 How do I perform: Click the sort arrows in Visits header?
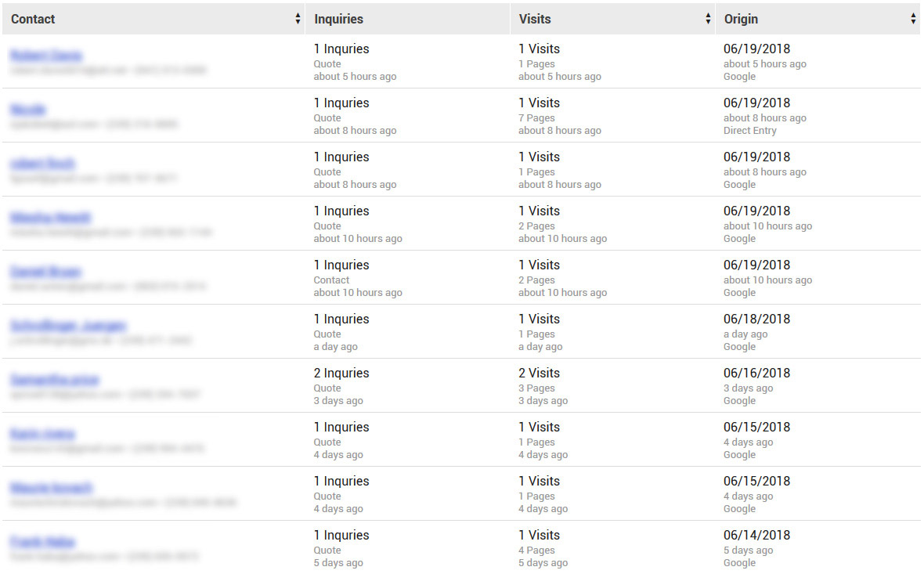pyautogui.click(x=708, y=19)
